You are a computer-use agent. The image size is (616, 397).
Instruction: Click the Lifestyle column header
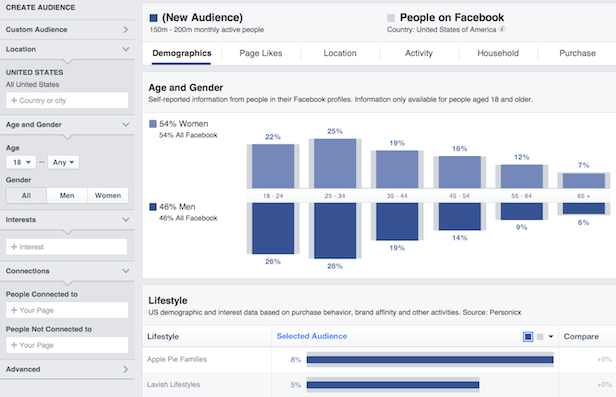(x=163, y=337)
